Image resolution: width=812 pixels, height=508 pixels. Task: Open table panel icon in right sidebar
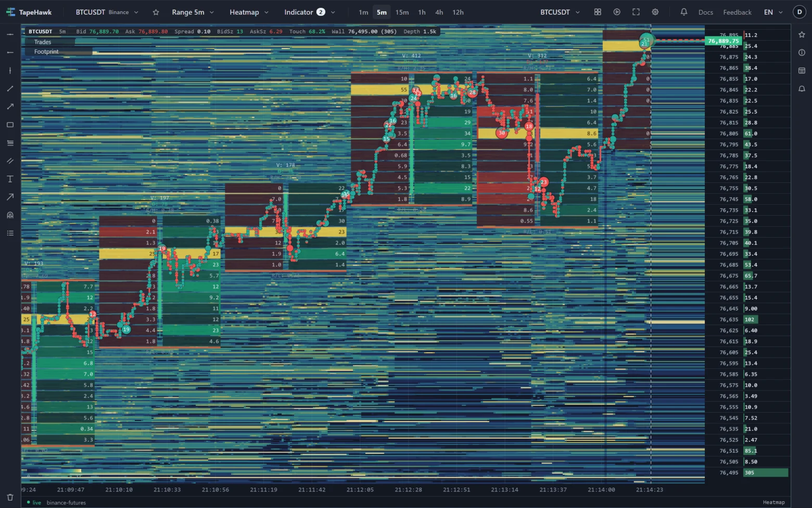pos(802,70)
